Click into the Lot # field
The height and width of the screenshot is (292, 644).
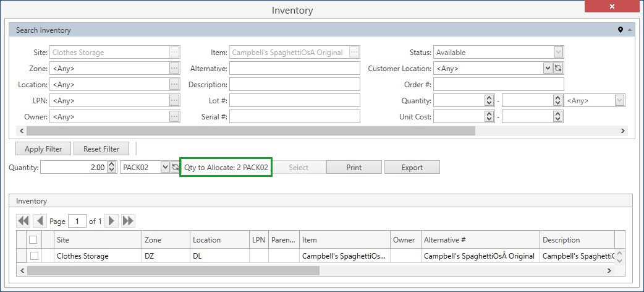coord(294,100)
